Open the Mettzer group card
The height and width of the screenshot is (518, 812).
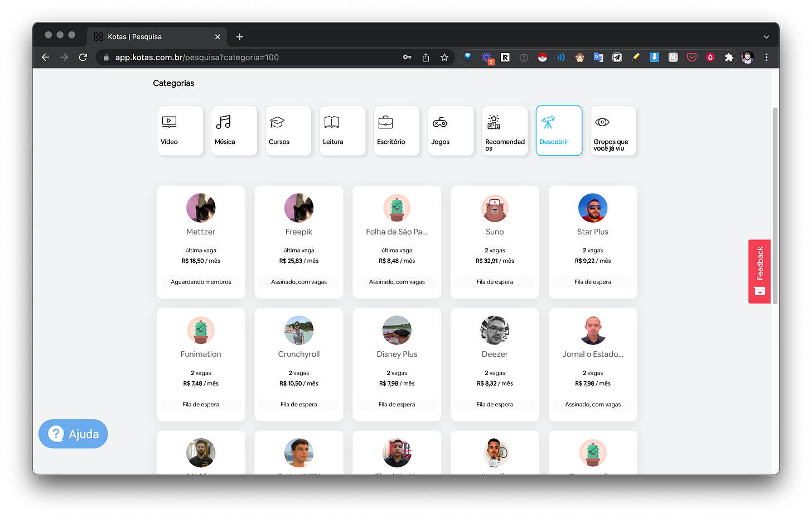(x=201, y=242)
